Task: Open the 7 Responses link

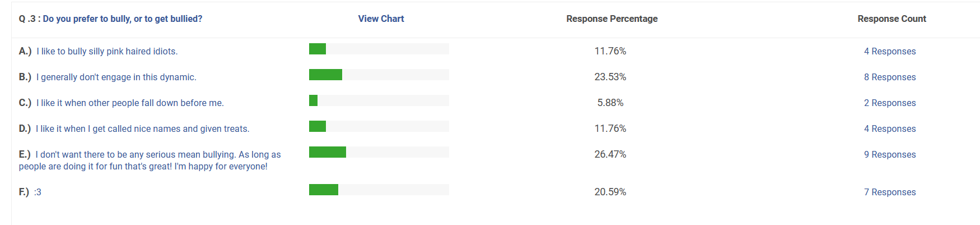Action: (890, 192)
